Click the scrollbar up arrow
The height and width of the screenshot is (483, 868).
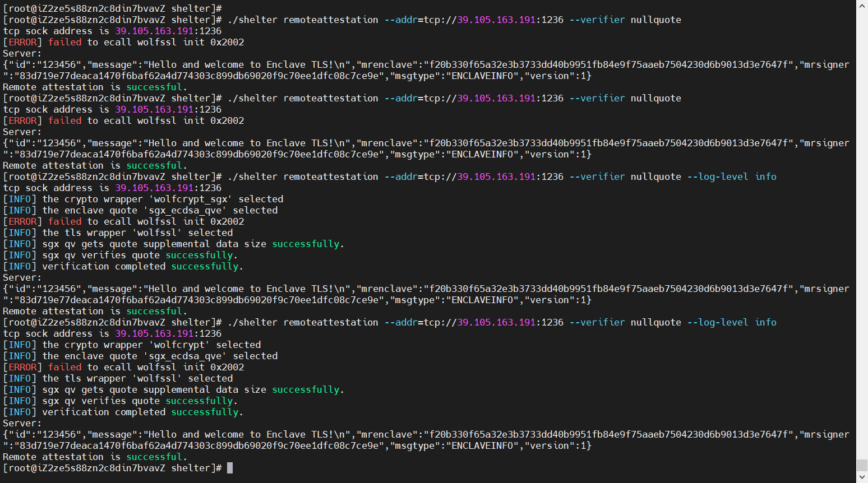862,6
